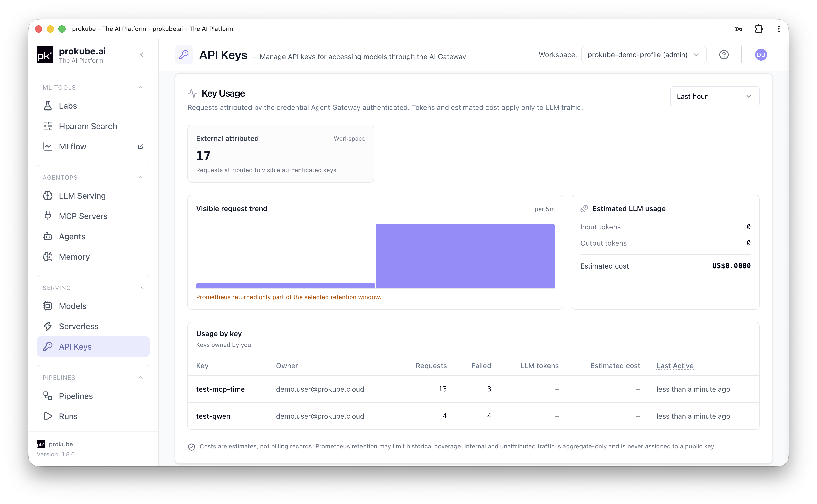Open the DU user avatar menu
Image resolution: width=817 pixels, height=504 pixels.
[761, 55]
